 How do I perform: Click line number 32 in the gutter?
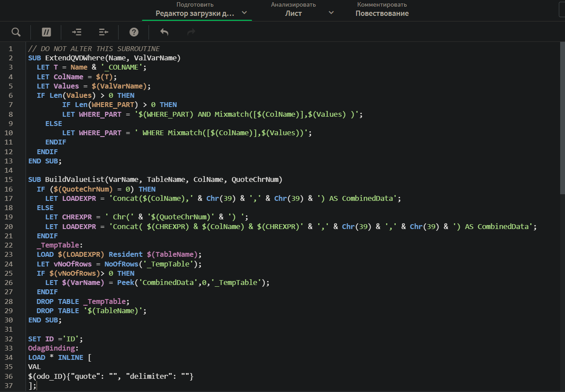tap(10, 339)
